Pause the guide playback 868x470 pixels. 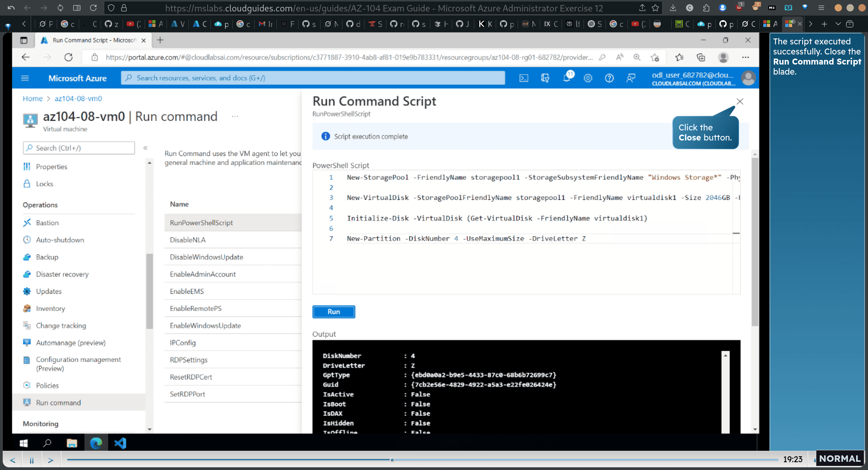(x=32, y=460)
